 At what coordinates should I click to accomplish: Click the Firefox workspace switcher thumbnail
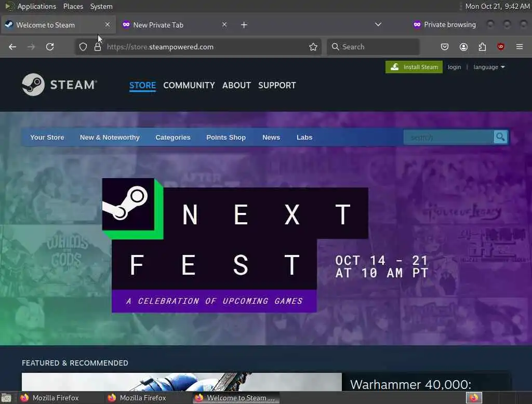pyautogui.click(x=474, y=398)
